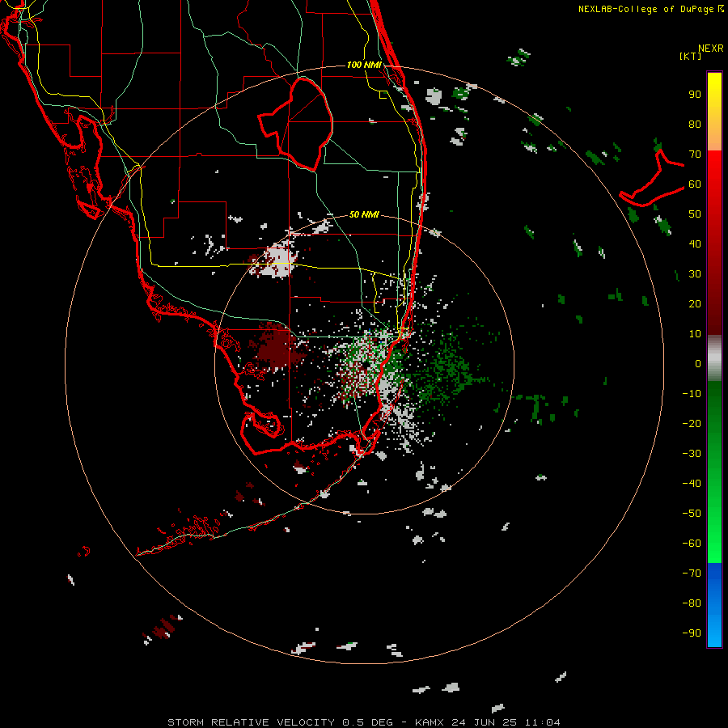Click the gray zero-velocity segment of color bar
The height and width of the screenshot is (728, 728).
(714, 358)
